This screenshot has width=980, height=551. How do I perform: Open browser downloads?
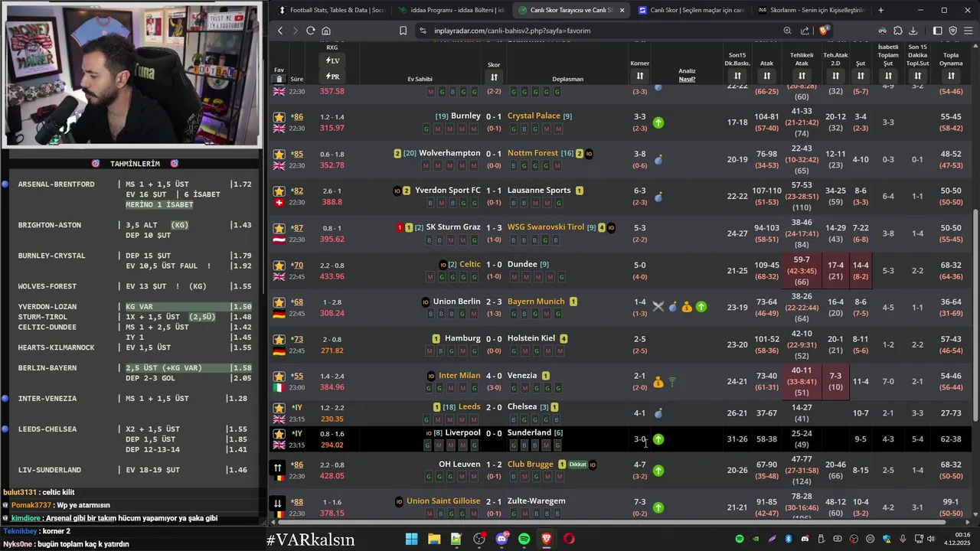coord(914,31)
